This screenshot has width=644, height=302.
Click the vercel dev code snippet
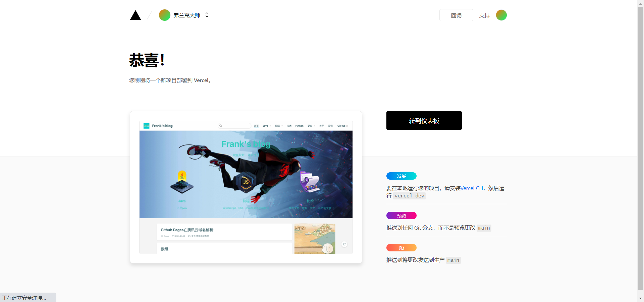[409, 196]
